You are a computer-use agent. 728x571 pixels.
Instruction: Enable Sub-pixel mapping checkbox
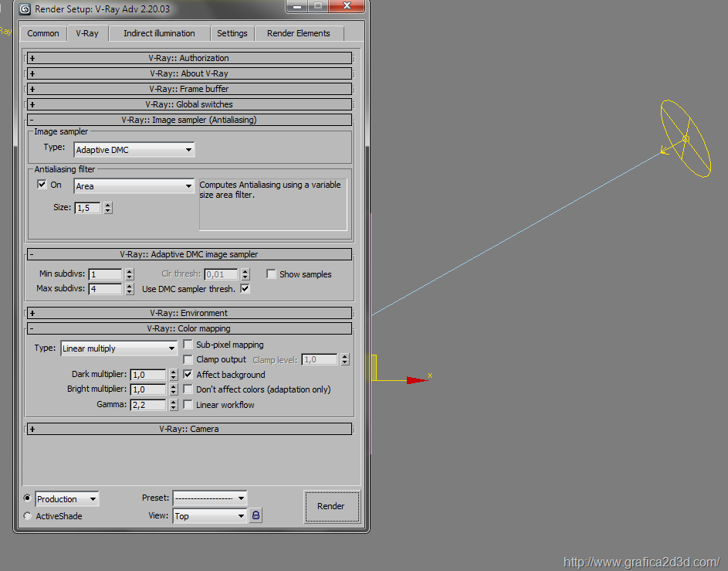tap(188, 345)
